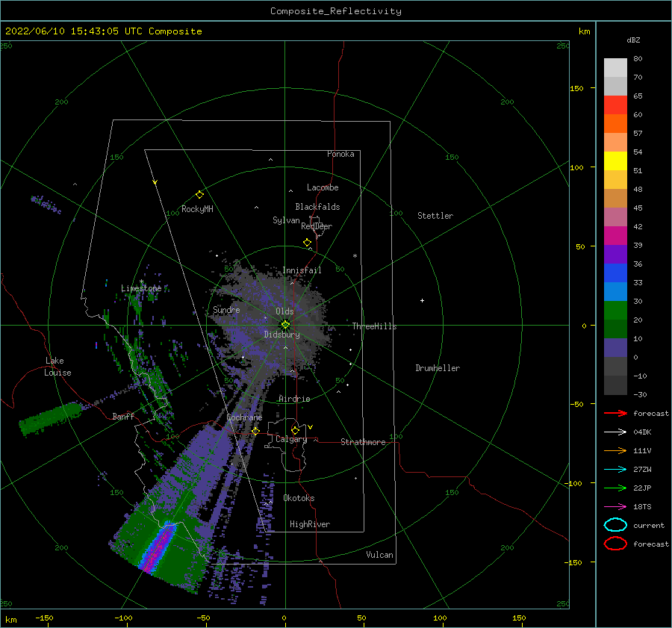Screen dimensions: 672x628
Task: Click the Blackfalds town label
Action: pos(317,207)
